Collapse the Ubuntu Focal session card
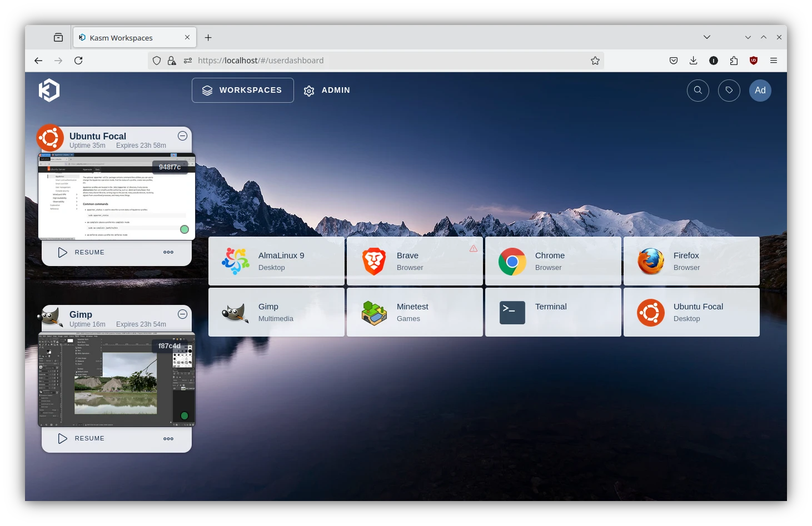This screenshot has width=812, height=526. tap(182, 136)
